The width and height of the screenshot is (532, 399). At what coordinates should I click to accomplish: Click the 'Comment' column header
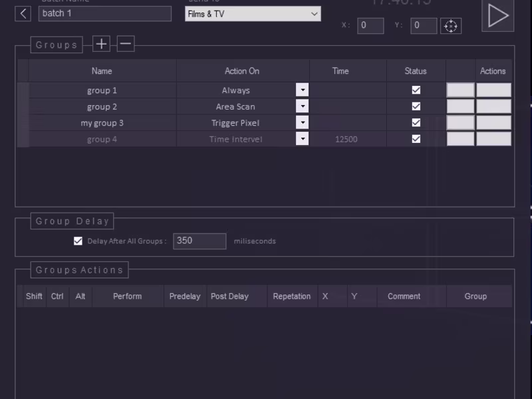[x=411, y=296]
